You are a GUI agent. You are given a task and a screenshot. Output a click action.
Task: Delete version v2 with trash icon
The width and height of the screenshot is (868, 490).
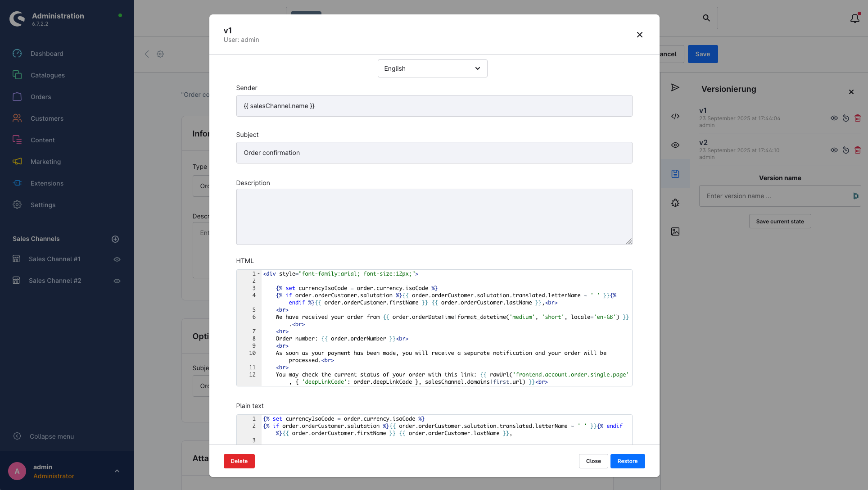click(858, 150)
